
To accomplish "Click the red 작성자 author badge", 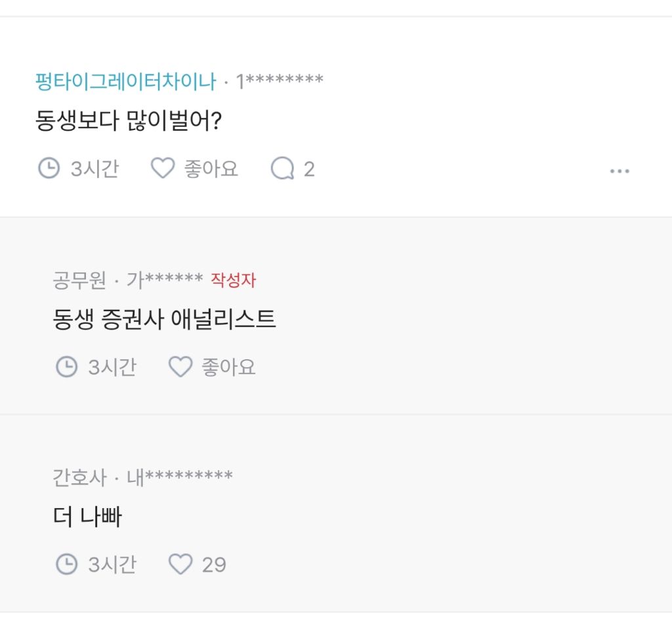I will coord(232,280).
